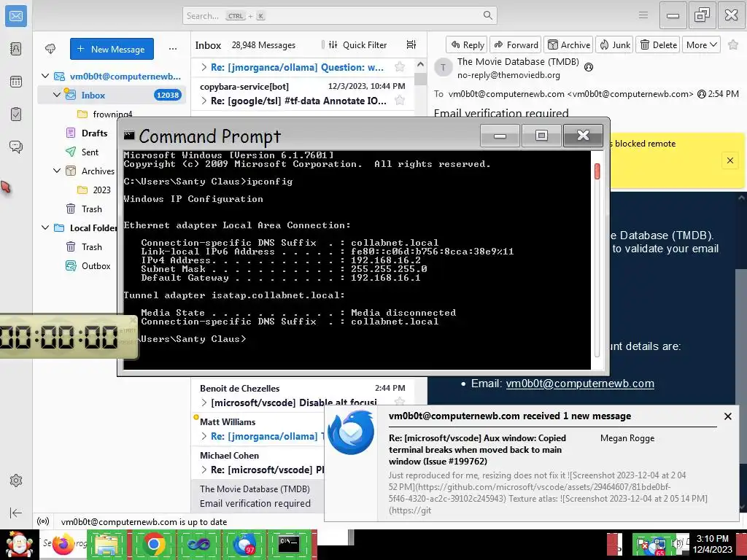
Task: Open the Outbox folder
Action: [x=96, y=265]
